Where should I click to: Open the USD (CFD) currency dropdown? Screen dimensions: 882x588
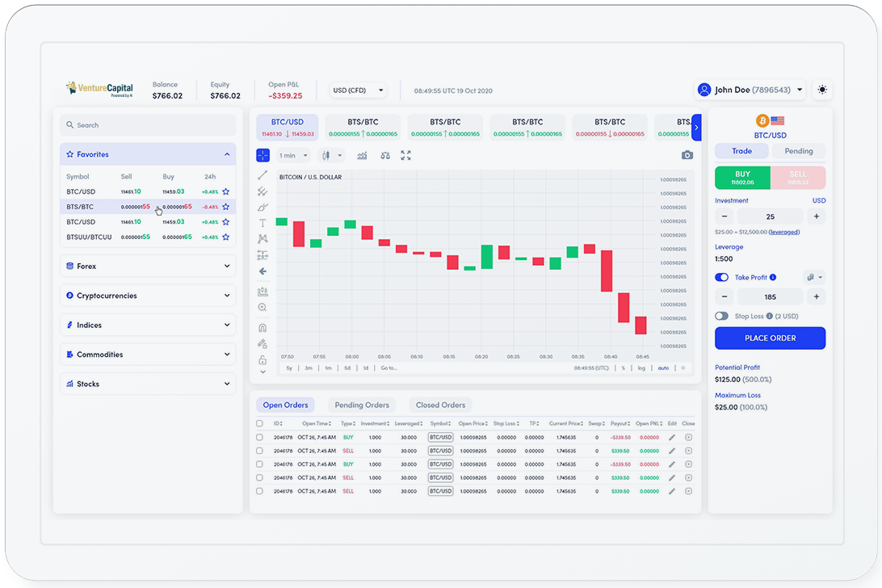click(x=359, y=90)
